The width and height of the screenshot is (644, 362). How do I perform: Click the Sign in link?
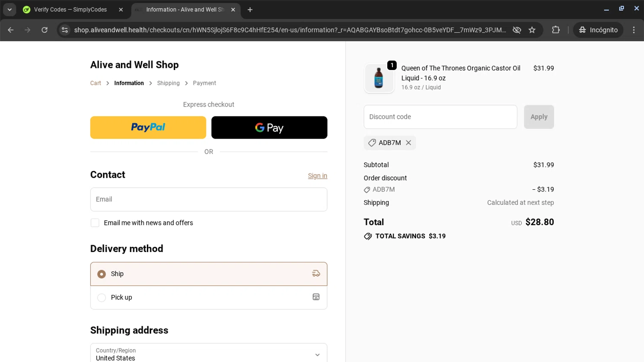317,176
